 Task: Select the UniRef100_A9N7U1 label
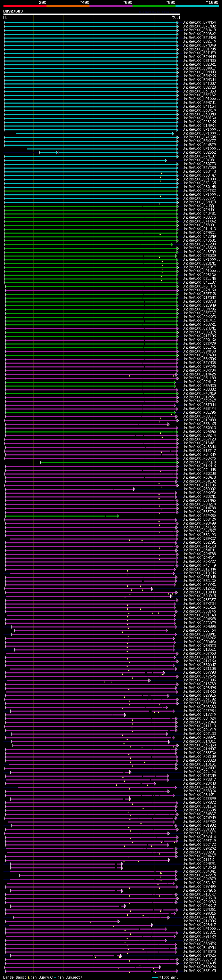(199, 103)
